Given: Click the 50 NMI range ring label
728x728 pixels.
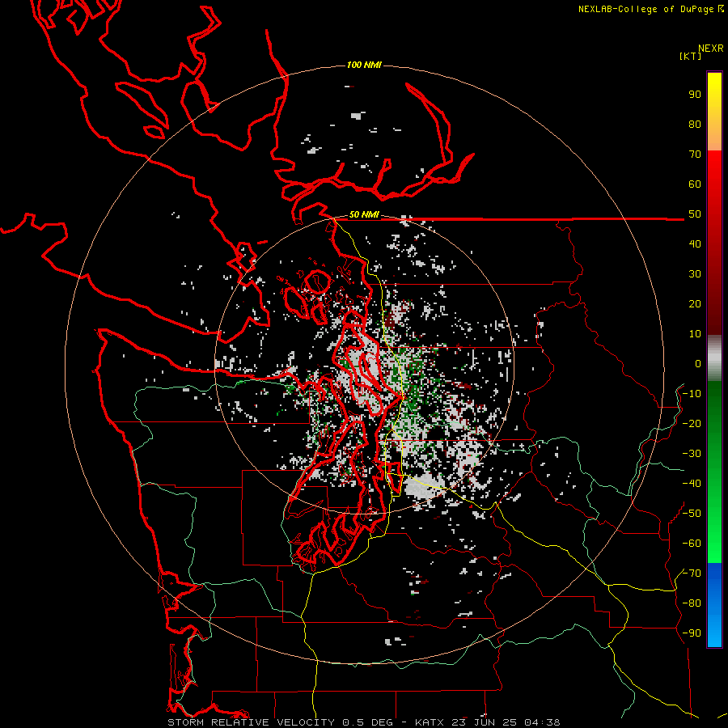Looking at the screenshot, I should tap(364, 214).
